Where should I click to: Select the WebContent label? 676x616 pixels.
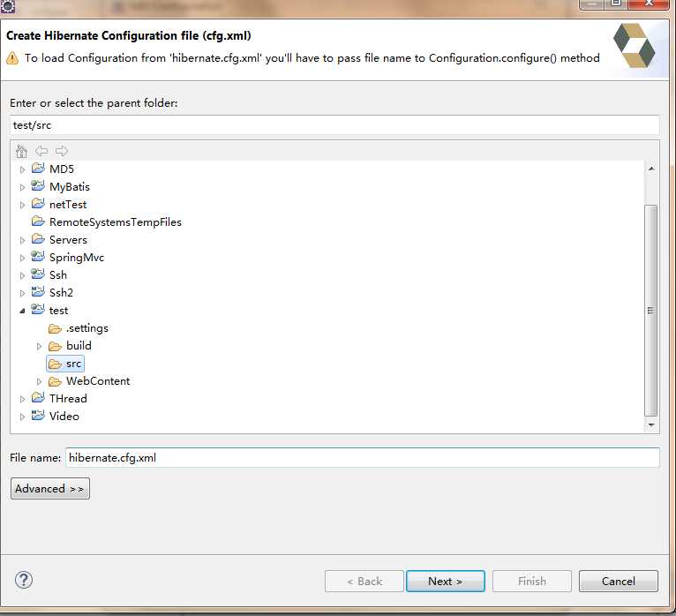(x=98, y=381)
